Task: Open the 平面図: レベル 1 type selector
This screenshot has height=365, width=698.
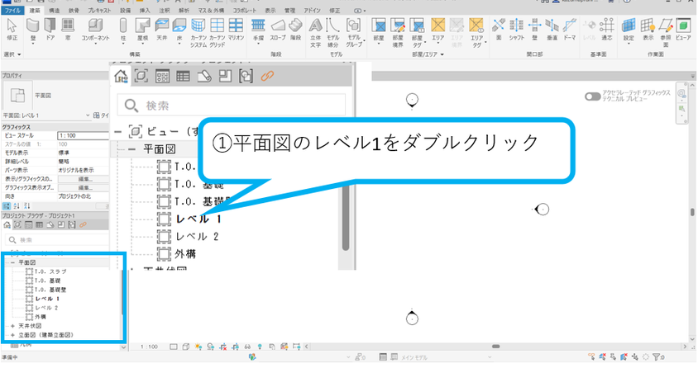Action: [x=46, y=115]
